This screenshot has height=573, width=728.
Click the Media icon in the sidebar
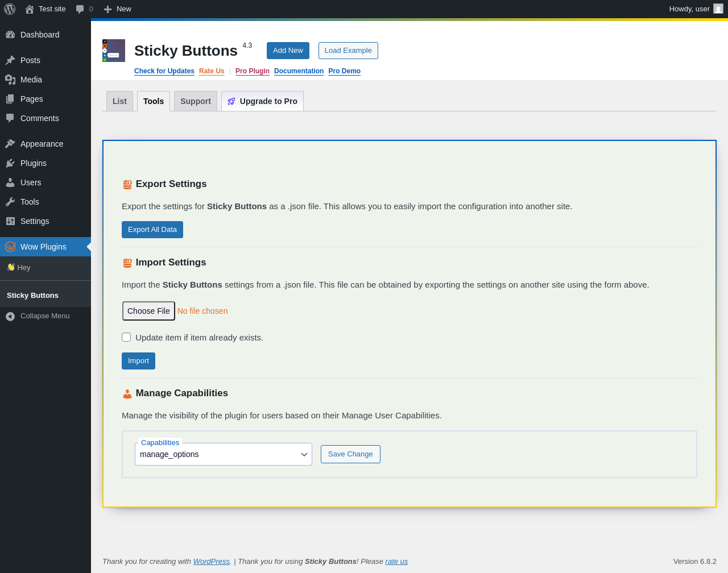(x=10, y=80)
